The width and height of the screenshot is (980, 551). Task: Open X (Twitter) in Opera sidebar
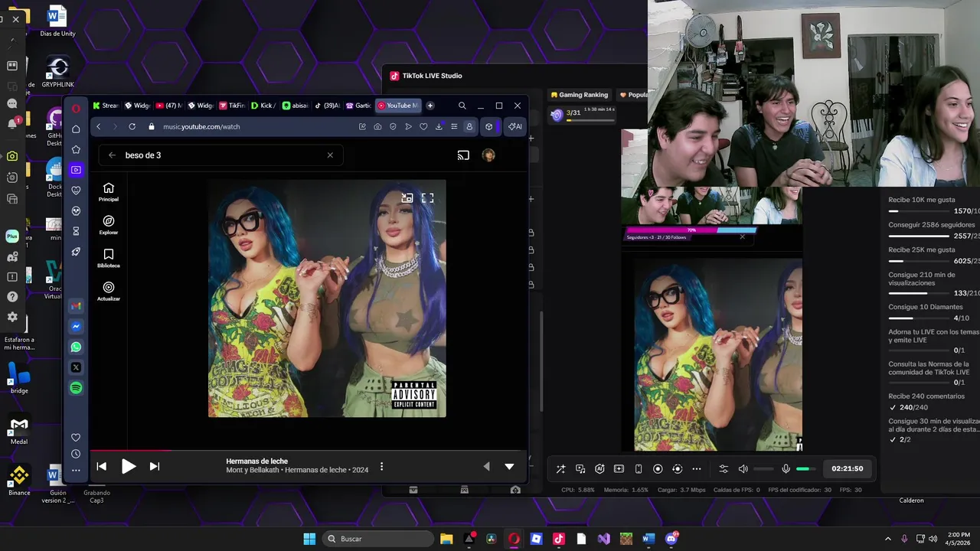tap(76, 367)
